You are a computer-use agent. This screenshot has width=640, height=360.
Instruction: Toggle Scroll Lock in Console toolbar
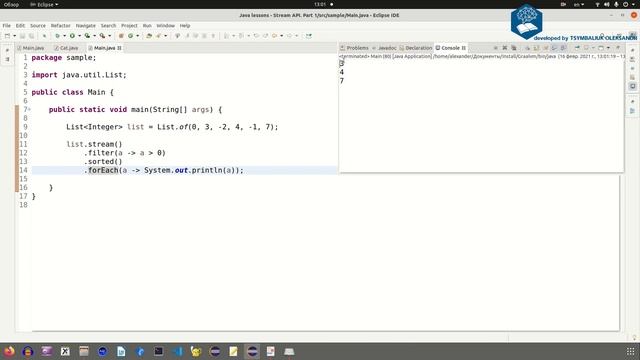click(x=536, y=48)
